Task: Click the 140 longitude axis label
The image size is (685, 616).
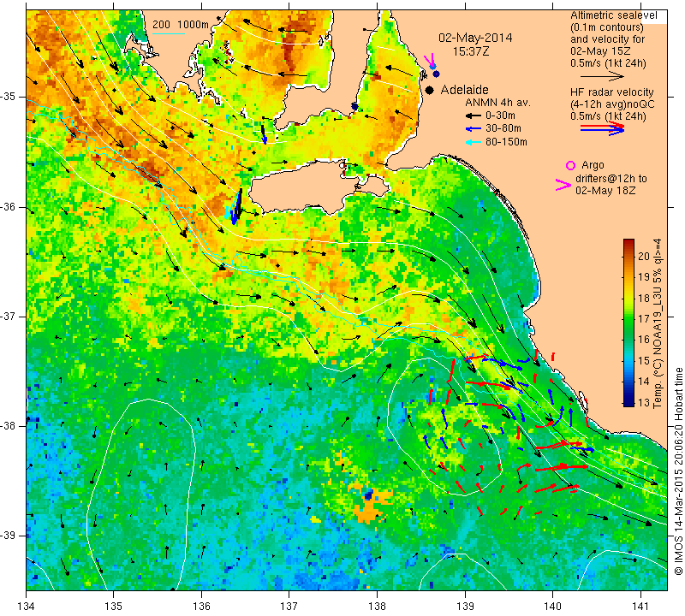Action: tap(552, 607)
